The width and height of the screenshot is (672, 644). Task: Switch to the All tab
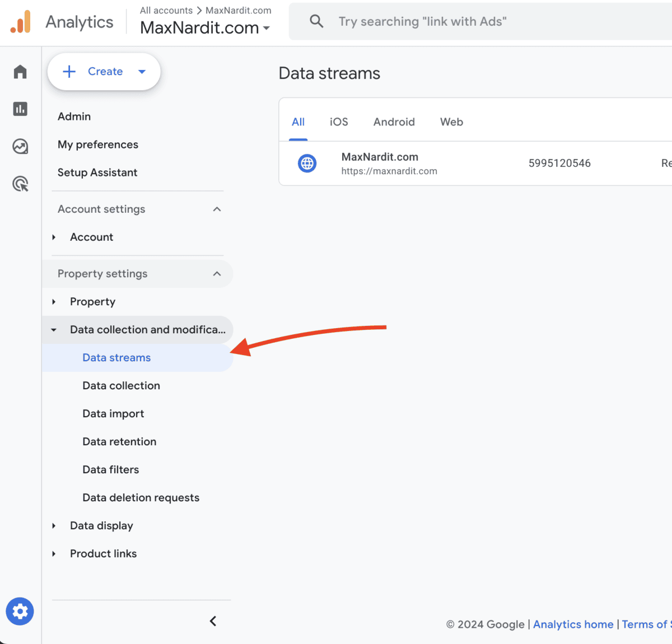click(x=298, y=122)
